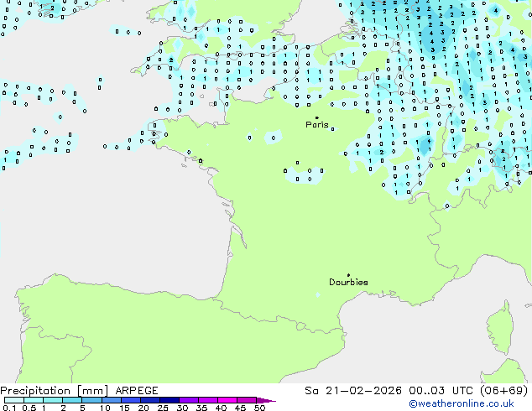Click the legend label 20
The image size is (532, 411).
point(143,408)
